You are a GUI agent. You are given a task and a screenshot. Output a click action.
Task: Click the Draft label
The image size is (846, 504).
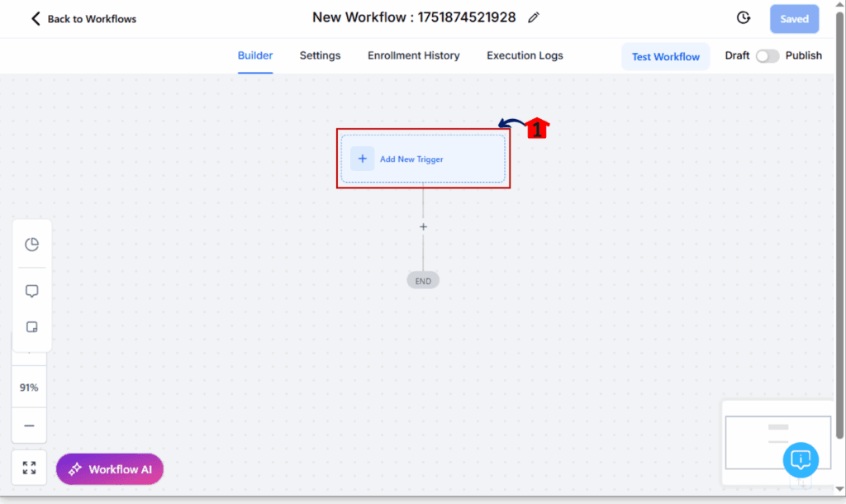click(x=737, y=55)
